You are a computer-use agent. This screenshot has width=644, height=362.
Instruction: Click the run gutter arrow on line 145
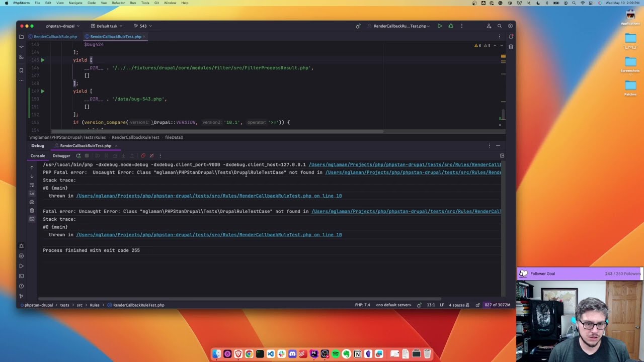tap(43, 60)
